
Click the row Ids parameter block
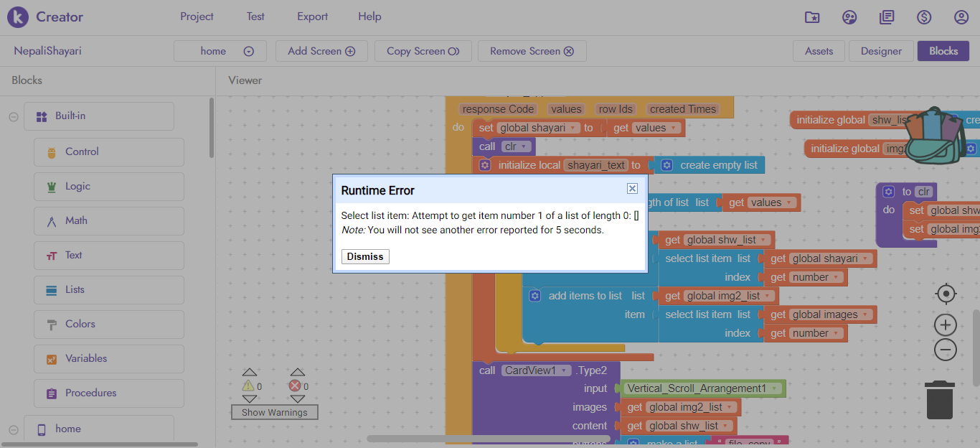click(x=616, y=109)
